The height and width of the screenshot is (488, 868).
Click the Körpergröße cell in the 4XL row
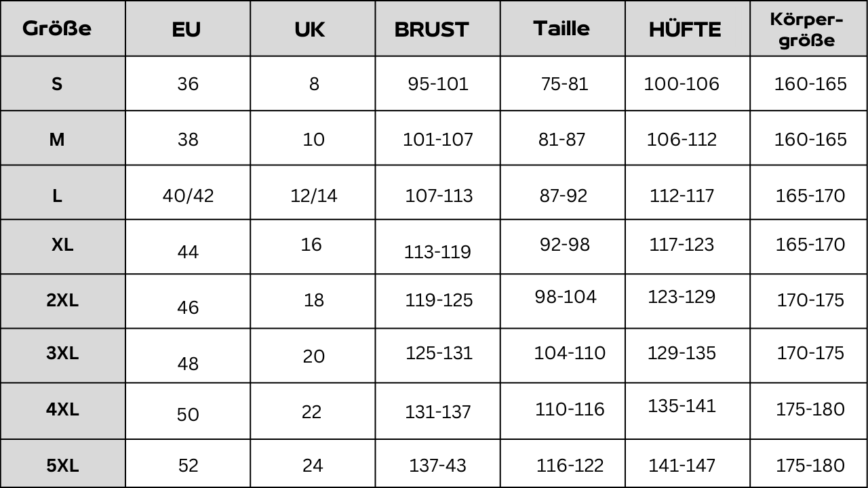[x=810, y=409]
